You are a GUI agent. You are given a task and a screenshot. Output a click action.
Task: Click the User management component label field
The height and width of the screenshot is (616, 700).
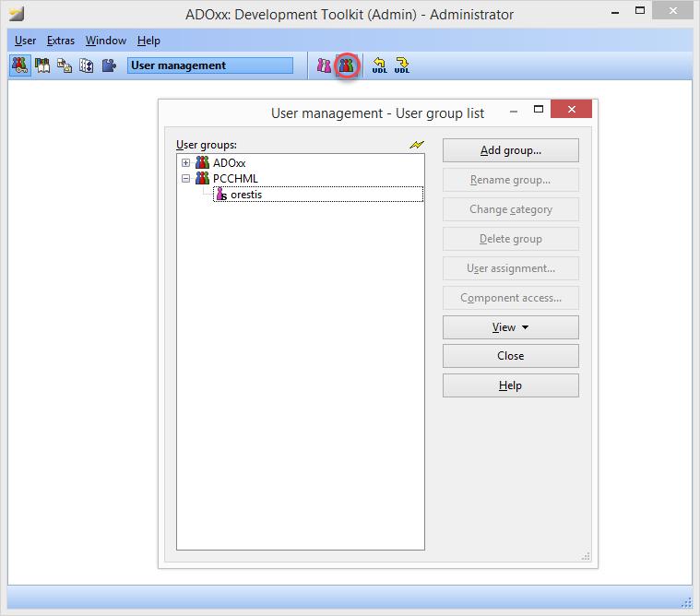click(x=210, y=65)
